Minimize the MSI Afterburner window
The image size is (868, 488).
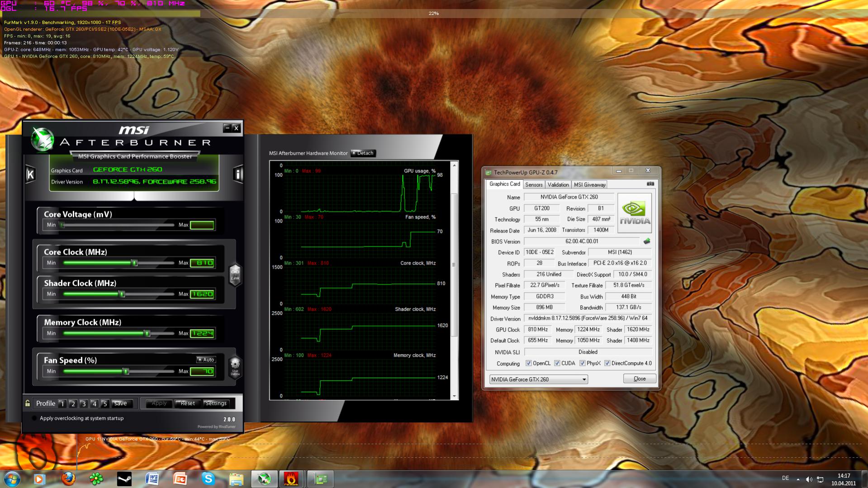click(x=228, y=128)
